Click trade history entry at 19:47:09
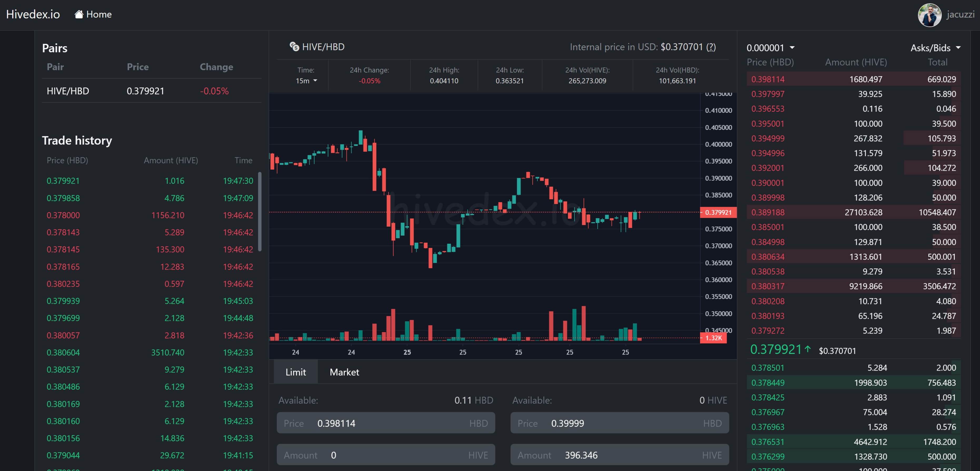980x471 pixels. coord(150,198)
